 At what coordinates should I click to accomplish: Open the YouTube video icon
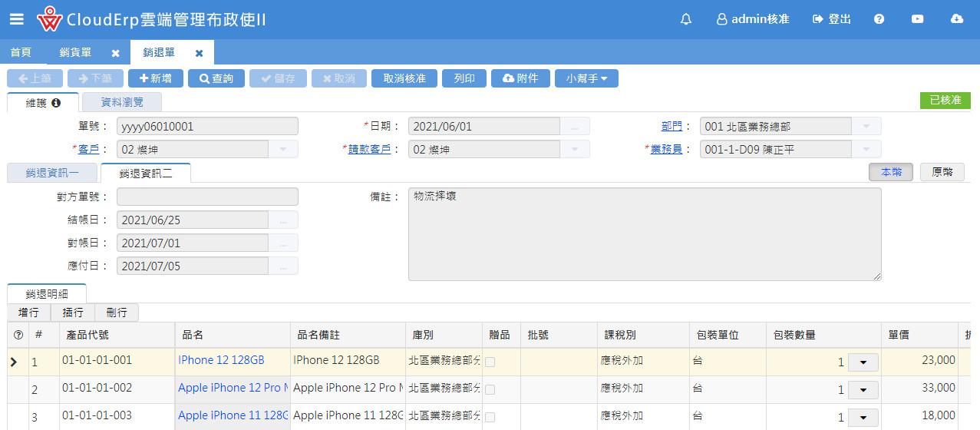click(918, 19)
